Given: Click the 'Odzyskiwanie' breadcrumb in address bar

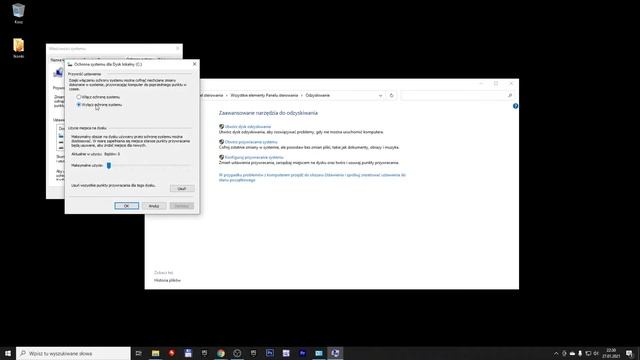Looking at the screenshot, I should 318,95.
